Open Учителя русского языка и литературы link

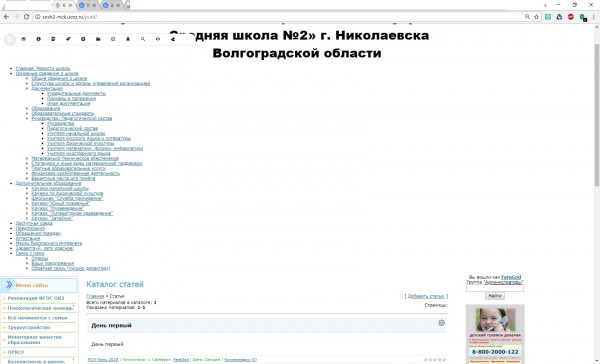(89, 139)
